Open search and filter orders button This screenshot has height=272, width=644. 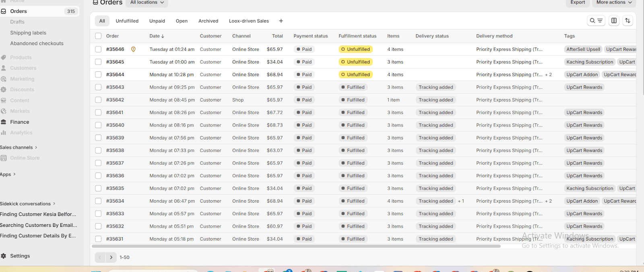(596, 21)
